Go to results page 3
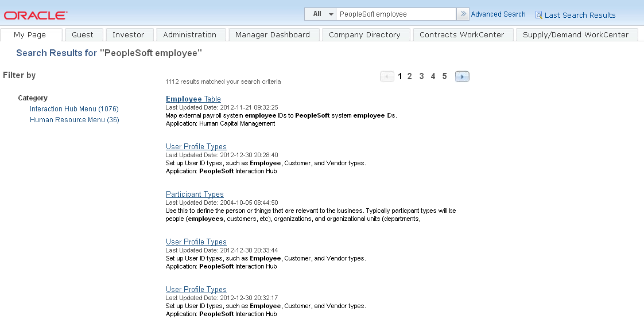Image resolution: width=644 pixels, height=323 pixels. click(421, 76)
